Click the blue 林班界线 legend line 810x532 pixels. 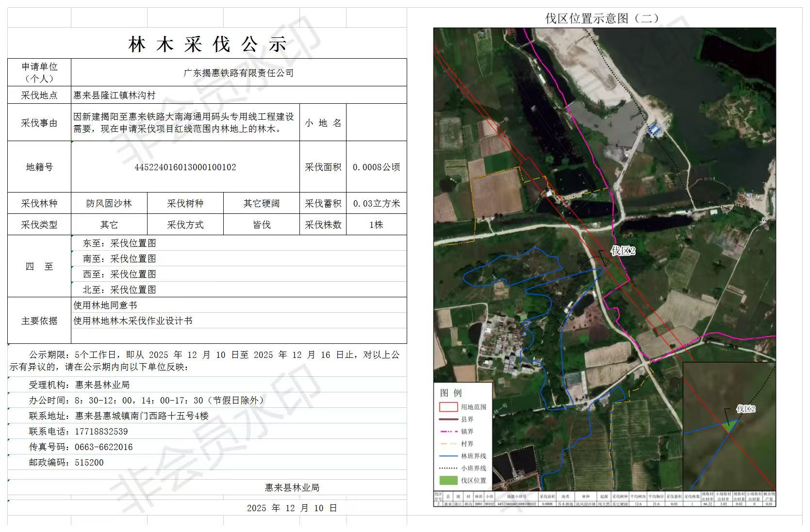coord(448,456)
